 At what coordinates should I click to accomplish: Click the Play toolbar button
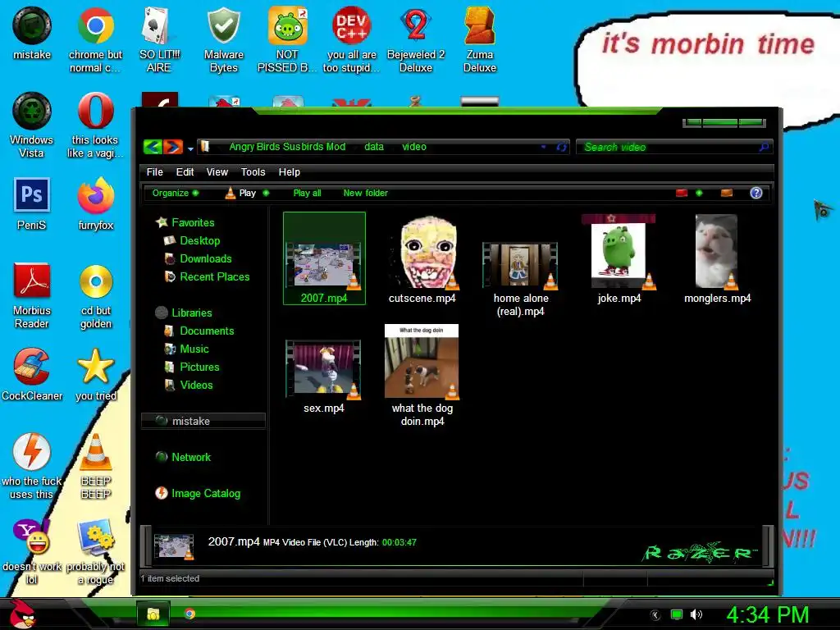pos(241,193)
